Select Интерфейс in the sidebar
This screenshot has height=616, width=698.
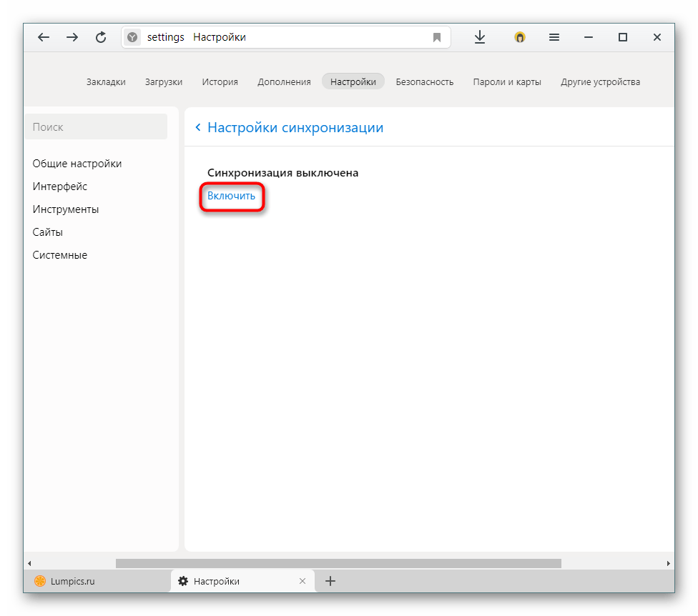pyautogui.click(x=59, y=187)
